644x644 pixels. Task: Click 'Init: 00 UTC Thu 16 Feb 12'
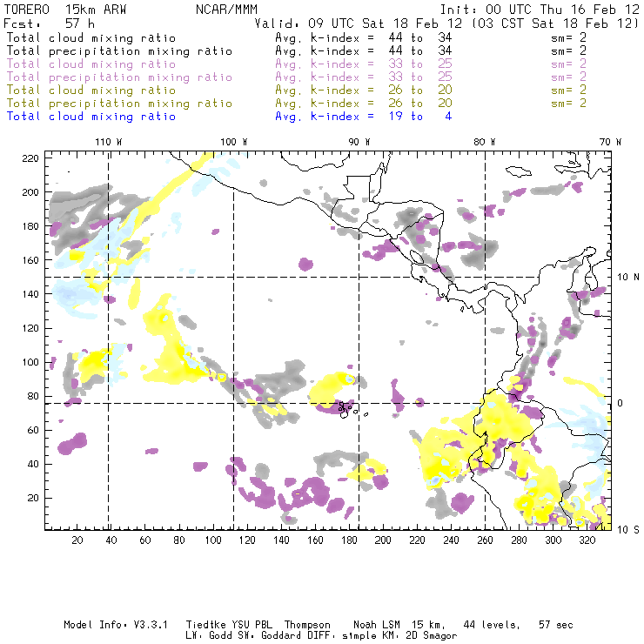(540, 10)
